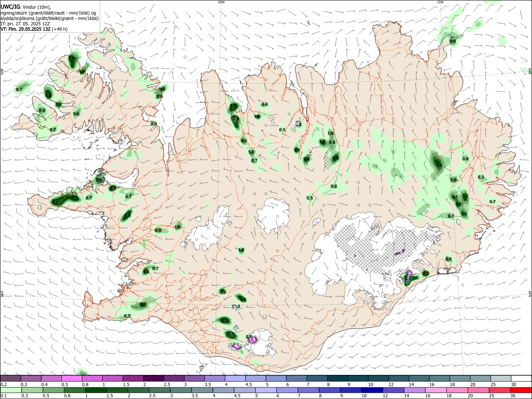Click the green 0.5 swatch in the rain legend

coord(53,390)
